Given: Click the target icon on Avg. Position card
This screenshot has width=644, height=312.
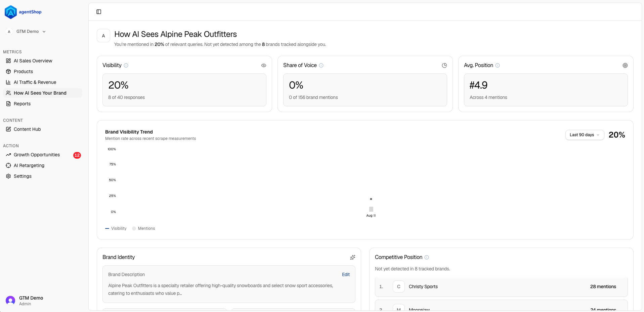Looking at the screenshot, I should tap(625, 65).
